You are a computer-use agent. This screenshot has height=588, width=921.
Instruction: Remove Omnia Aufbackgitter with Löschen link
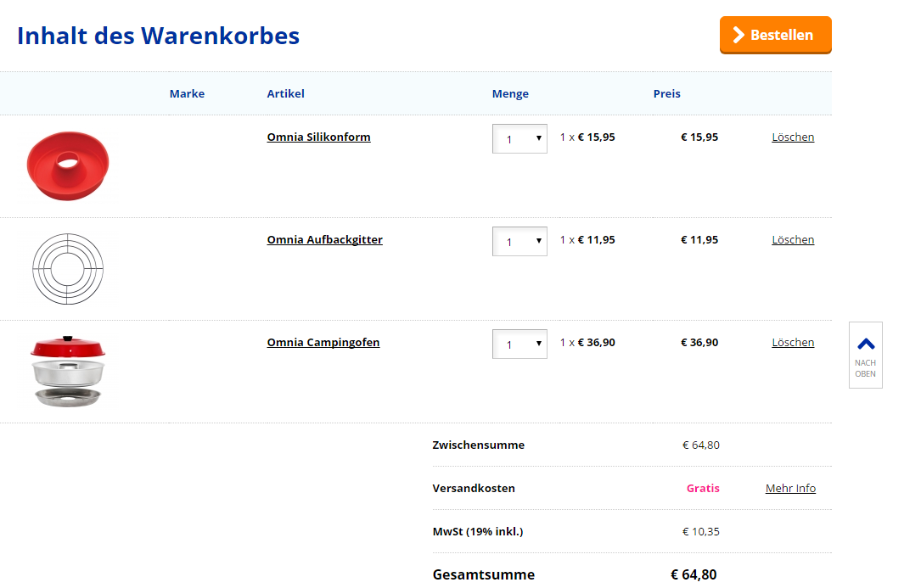tap(793, 239)
